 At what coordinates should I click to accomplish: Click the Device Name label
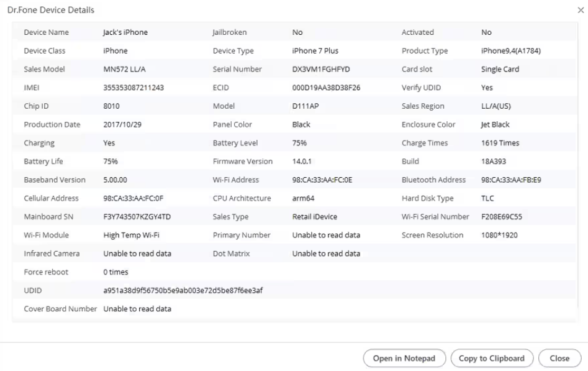coord(46,32)
